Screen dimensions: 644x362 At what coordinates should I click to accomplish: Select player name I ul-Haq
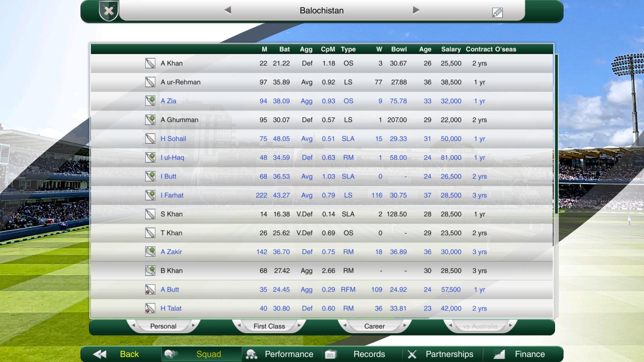[172, 158]
